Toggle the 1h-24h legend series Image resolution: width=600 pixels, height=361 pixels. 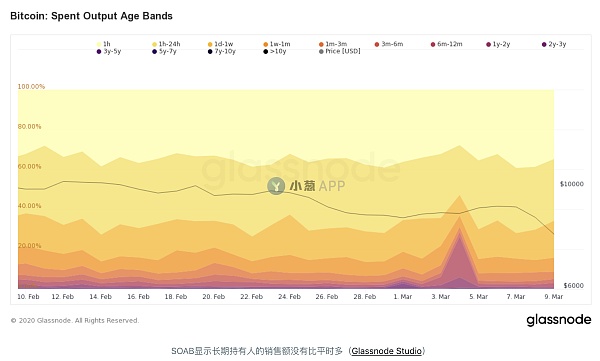tap(166, 44)
